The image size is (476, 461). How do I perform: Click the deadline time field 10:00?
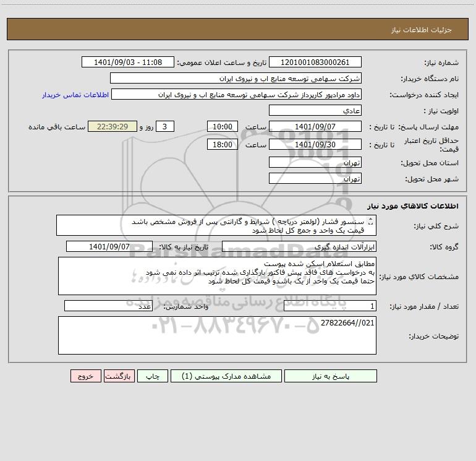[x=222, y=126]
